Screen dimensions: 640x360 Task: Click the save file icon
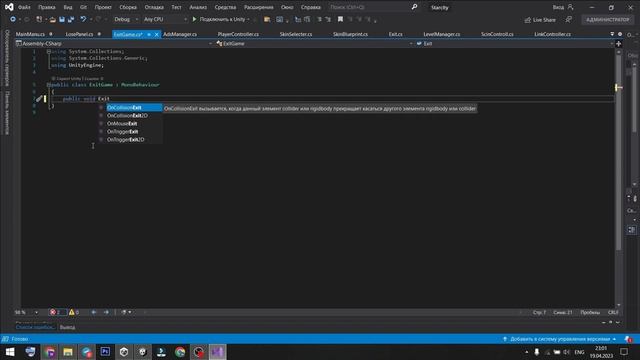click(62, 19)
